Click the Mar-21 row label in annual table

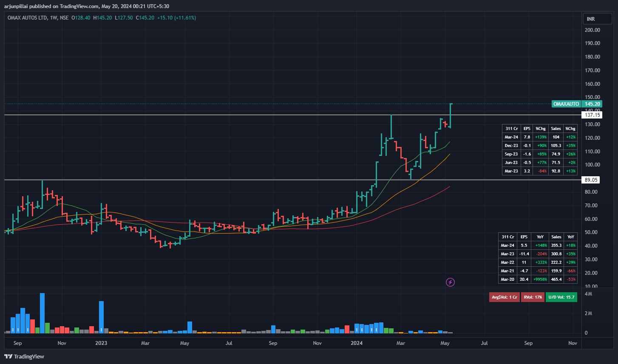point(507,271)
